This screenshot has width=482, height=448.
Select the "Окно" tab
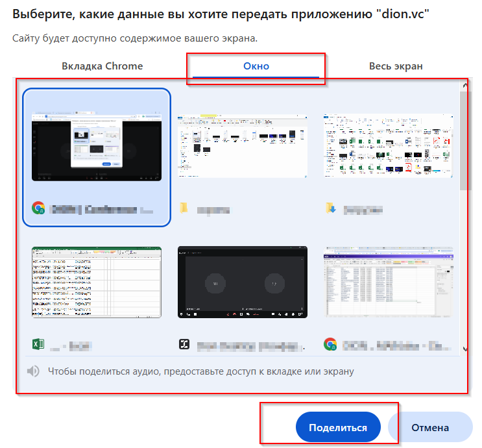256,66
